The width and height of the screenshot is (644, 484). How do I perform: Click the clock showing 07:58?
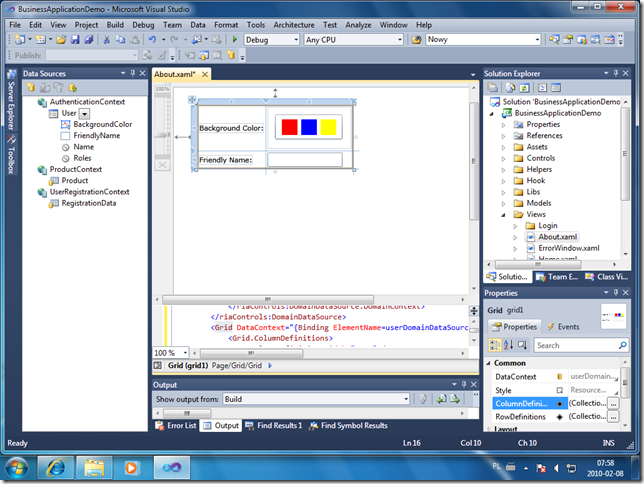605,463
